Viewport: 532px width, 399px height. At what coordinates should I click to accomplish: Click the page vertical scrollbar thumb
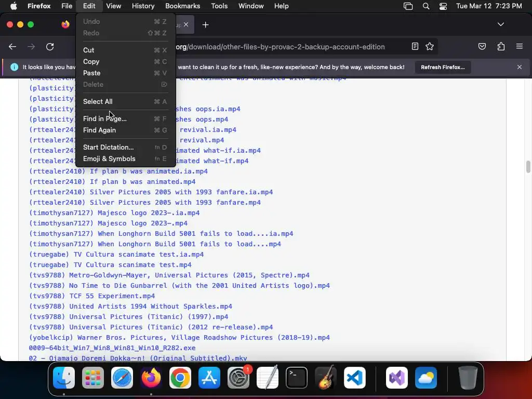(x=528, y=167)
